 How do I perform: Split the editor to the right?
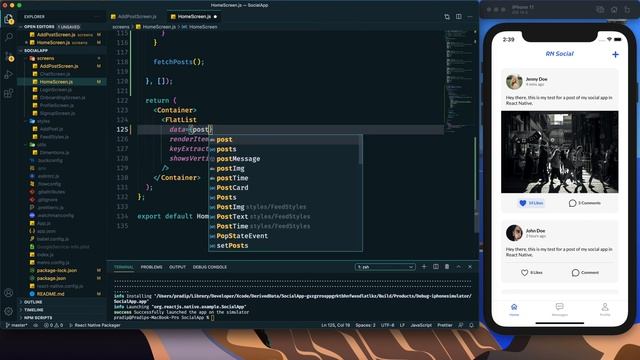click(459, 17)
